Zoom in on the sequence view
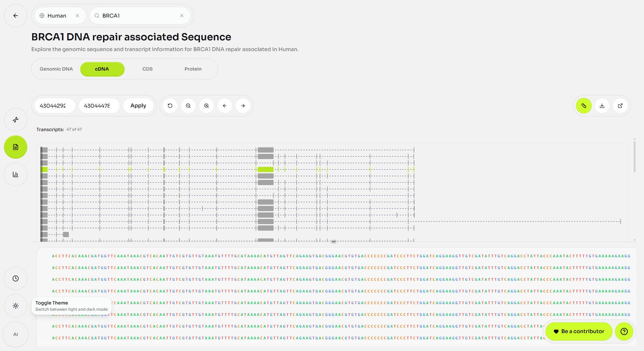644x351 pixels. coord(207,106)
